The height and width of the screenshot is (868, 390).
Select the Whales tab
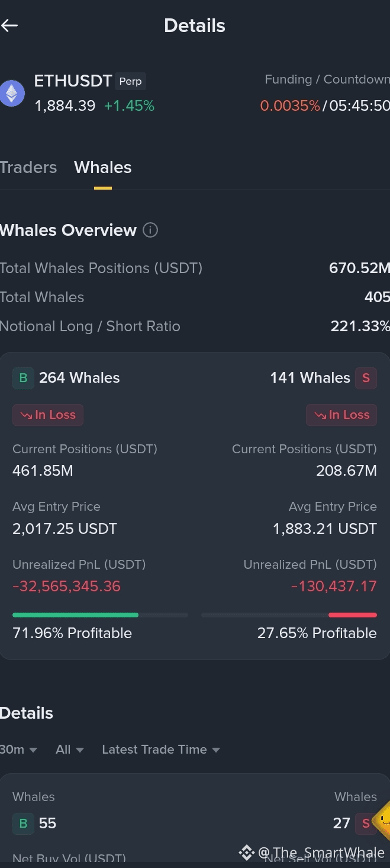[103, 168]
